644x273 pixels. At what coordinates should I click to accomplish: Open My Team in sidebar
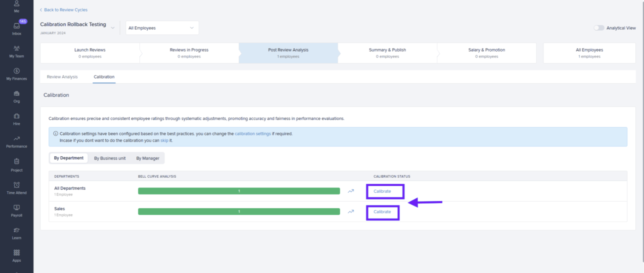click(17, 51)
